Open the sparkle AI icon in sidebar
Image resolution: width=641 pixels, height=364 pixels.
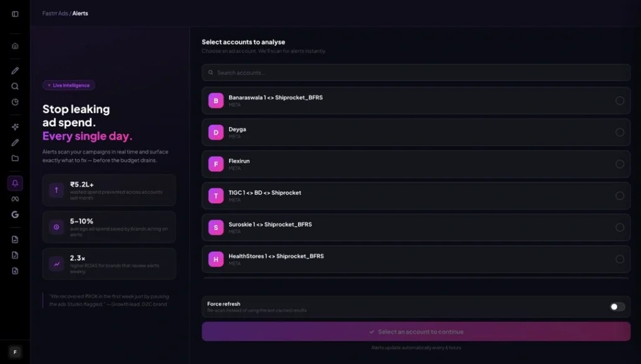pos(15,126)
